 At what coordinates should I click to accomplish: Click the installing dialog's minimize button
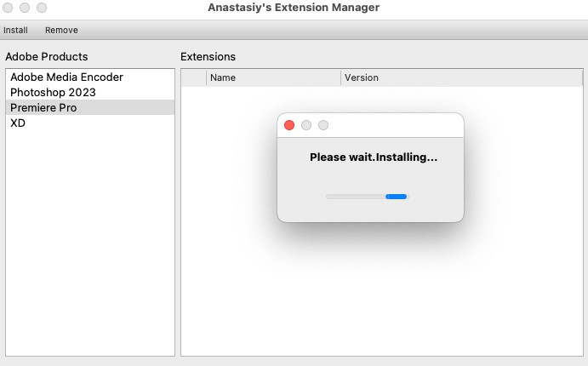tap(306, 125)
